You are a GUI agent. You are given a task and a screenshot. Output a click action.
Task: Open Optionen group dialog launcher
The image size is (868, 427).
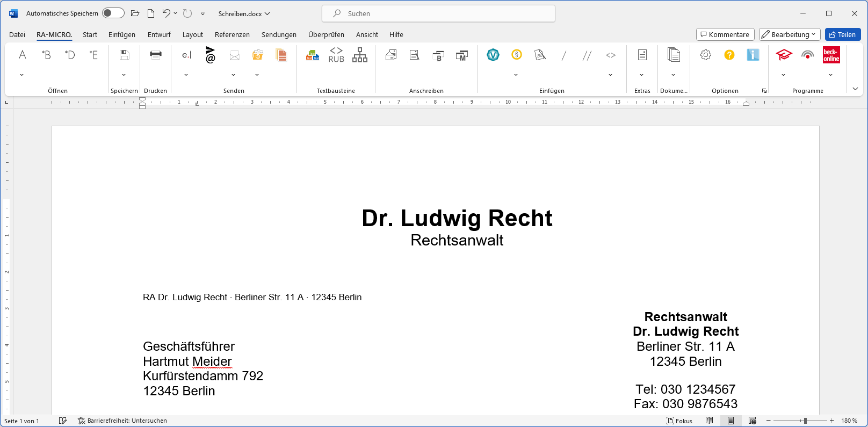[764, 91]
